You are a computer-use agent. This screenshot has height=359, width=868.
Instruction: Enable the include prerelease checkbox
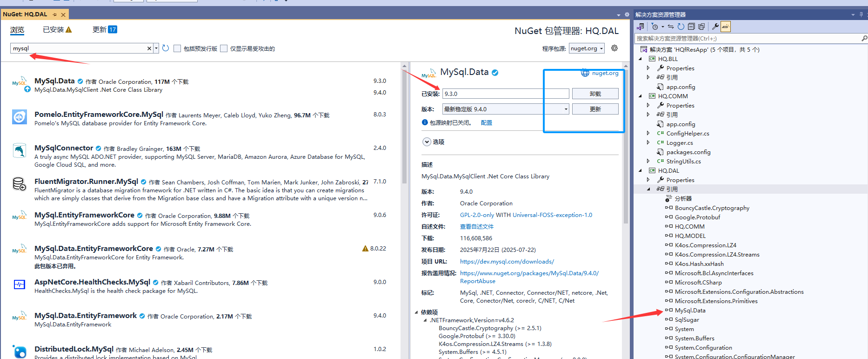pos(177,48)
